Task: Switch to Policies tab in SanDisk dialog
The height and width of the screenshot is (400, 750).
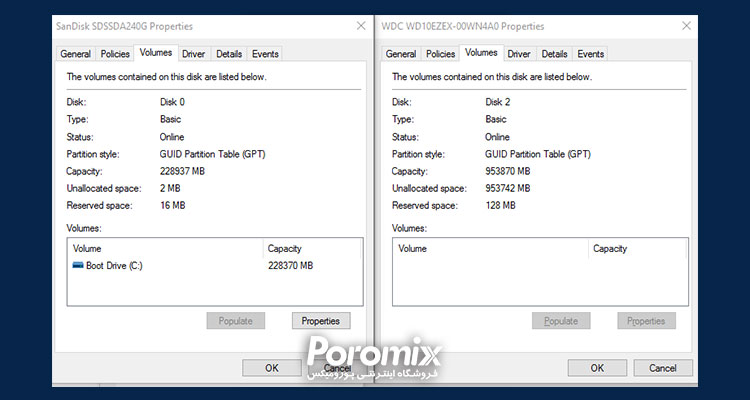Action: (115, 54)
